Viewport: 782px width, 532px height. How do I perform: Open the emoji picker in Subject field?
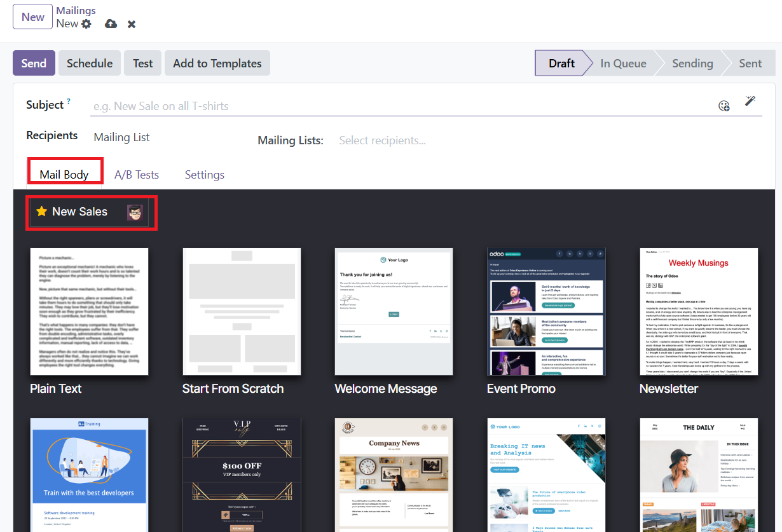tap(724, 106)
